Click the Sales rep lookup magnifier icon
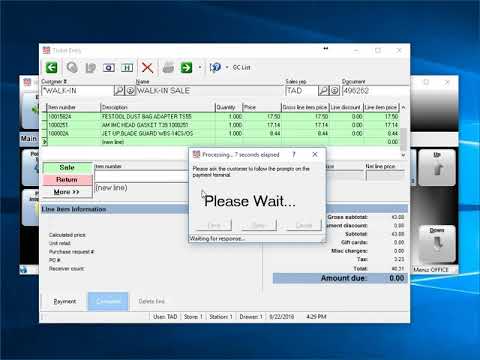The height and width of the screenshot is (360, 480). 323,90
